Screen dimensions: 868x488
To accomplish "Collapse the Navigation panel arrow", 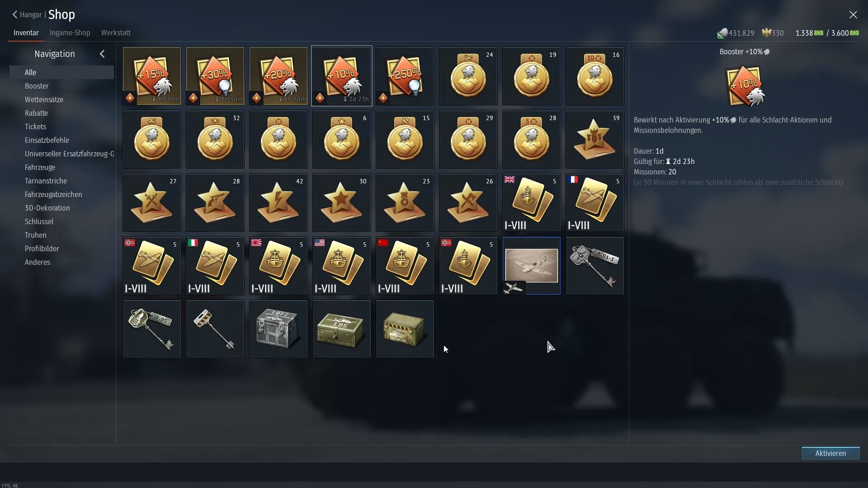I will (x=102, y=54).
